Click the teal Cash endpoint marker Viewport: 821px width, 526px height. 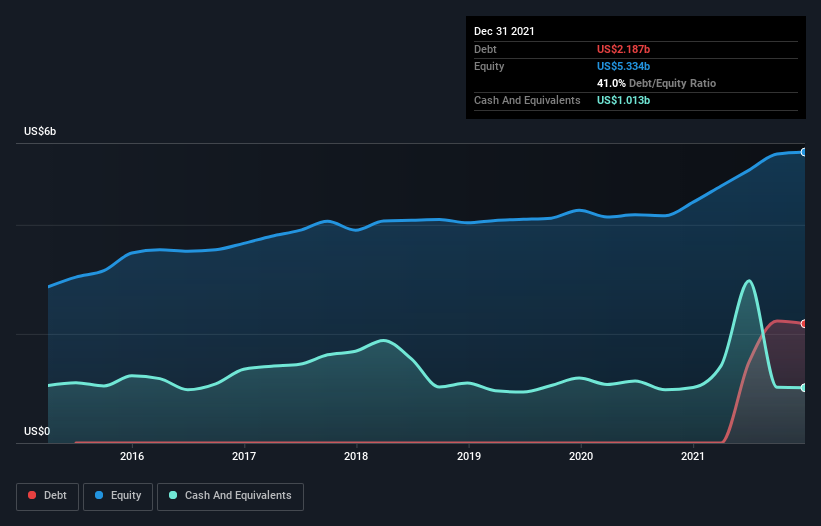coord(804,388)
